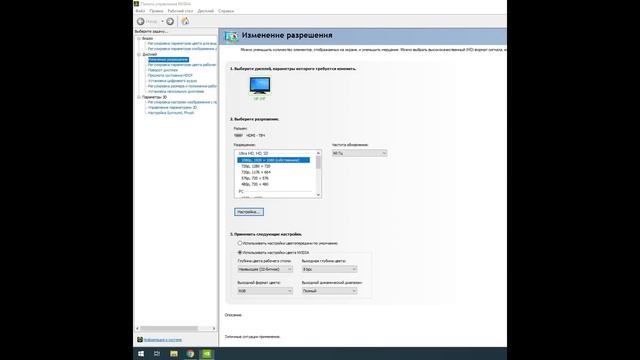The height and width of the screenshot is (360, 640).
Task: Open the refresh rate dropdown (60 Гц)
Action: pyautogui.click(x=359, y=153)
